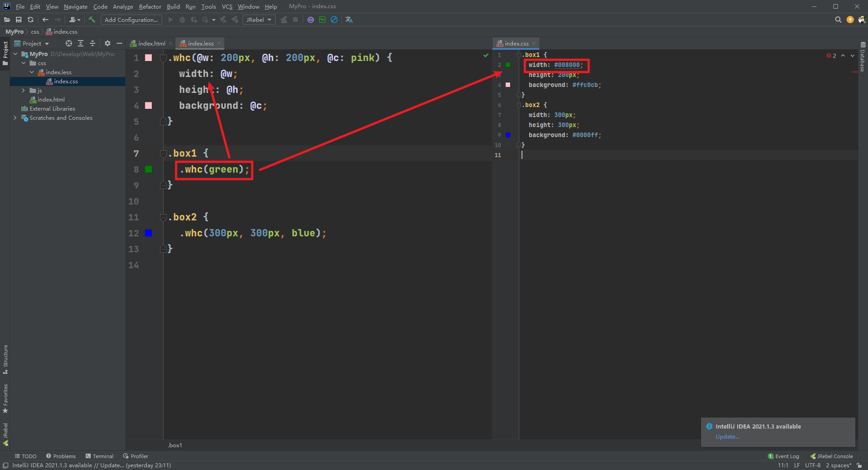
Task: Click the Update link in notification
Action: pos(727,436)
